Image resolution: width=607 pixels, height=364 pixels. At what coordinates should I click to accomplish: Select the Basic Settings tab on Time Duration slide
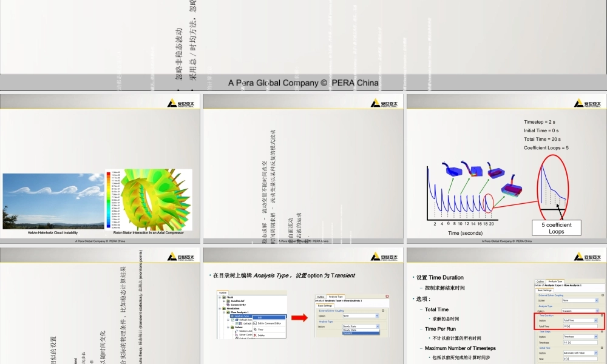(x=544, y=290)
